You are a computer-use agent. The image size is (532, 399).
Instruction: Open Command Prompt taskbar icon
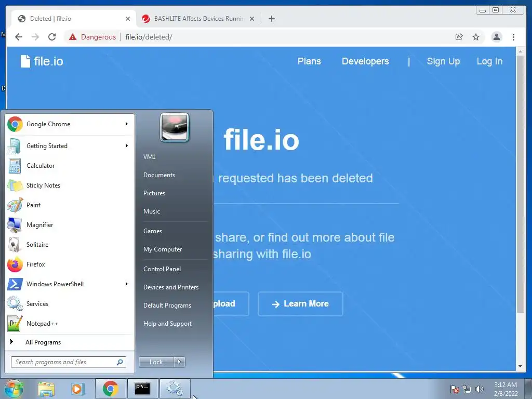click(142, 389)
